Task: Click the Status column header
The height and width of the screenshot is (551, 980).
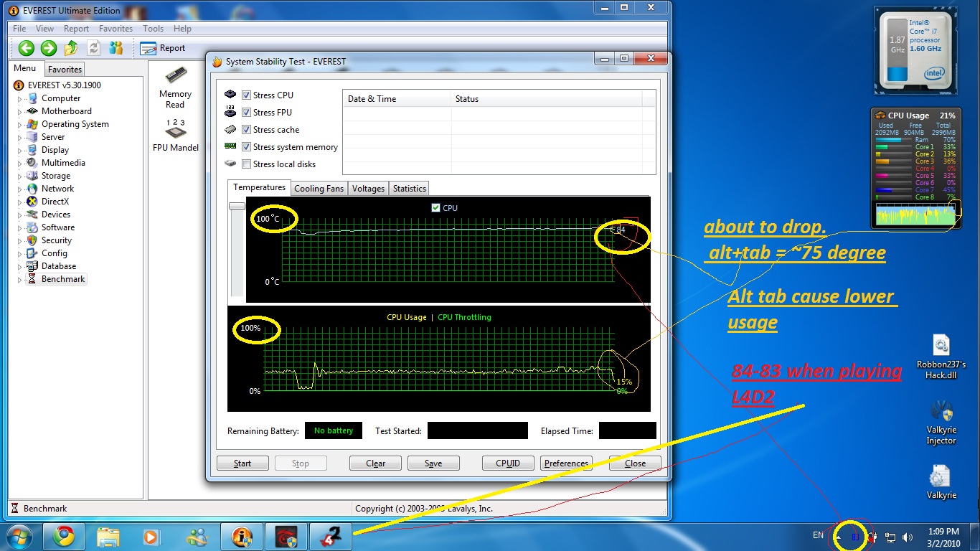Action: tap(547, 99)
